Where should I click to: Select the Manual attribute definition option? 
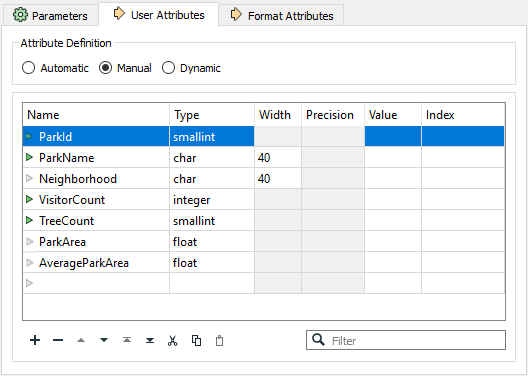pyautogui.click(x=105, y=68)
